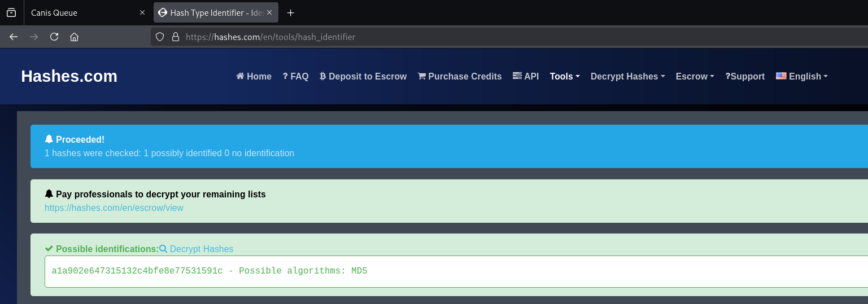
Task: Expand the Decrypt Hashes dropdown
Action: pyautogui.click(x=627, y=76)
